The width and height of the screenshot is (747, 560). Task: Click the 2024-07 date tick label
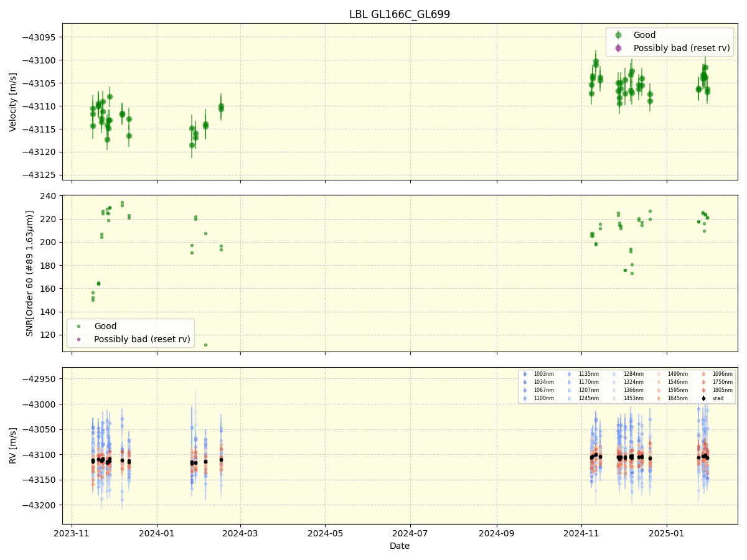click(411, 533)
